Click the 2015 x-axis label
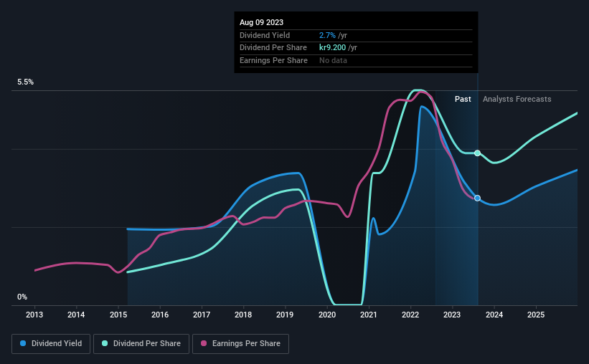The image size is (589, 364). (x=118, y=315)
